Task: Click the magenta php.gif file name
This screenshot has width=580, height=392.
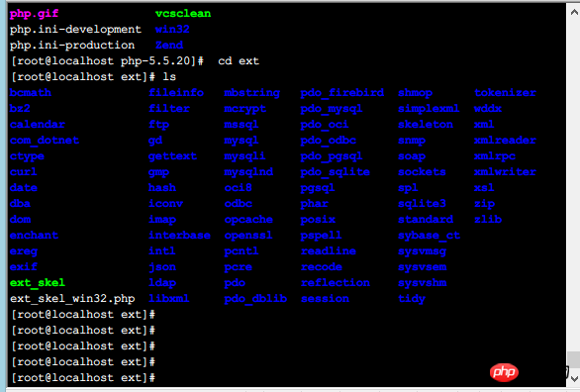Action: pyautogui.click(x=34, y=14)
